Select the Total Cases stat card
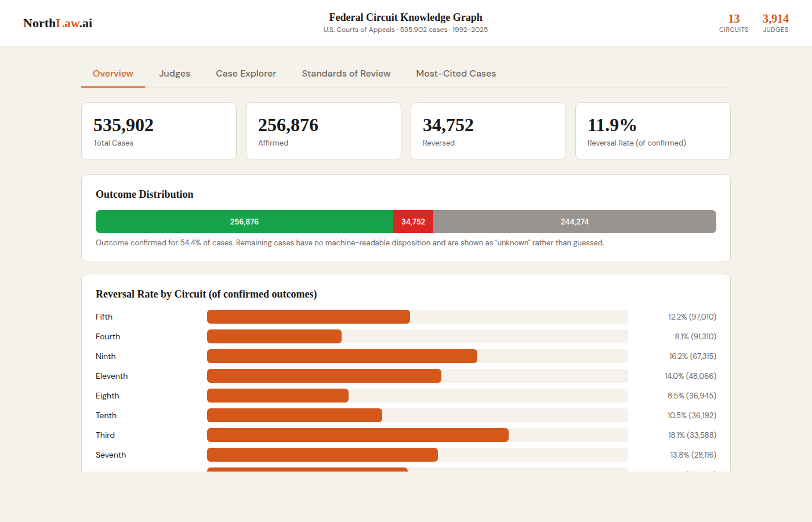The width and height of the screenshot is (812, 522). [159, 131]
